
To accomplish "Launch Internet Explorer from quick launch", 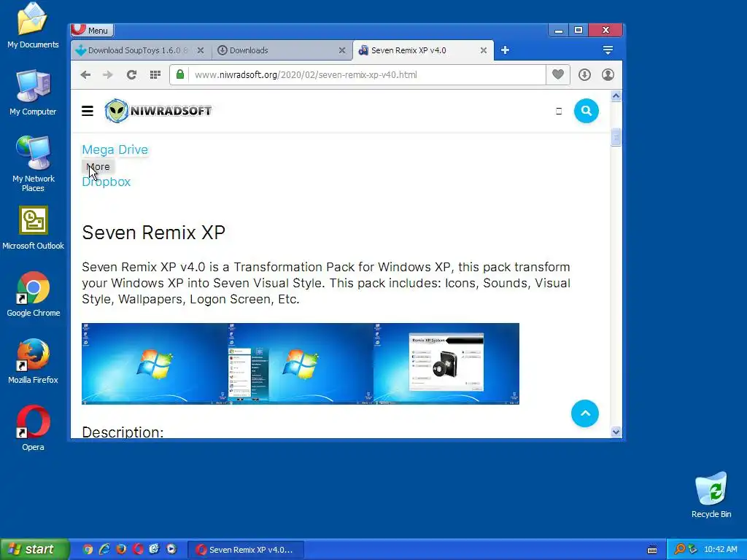I will [x=104, y=549].
